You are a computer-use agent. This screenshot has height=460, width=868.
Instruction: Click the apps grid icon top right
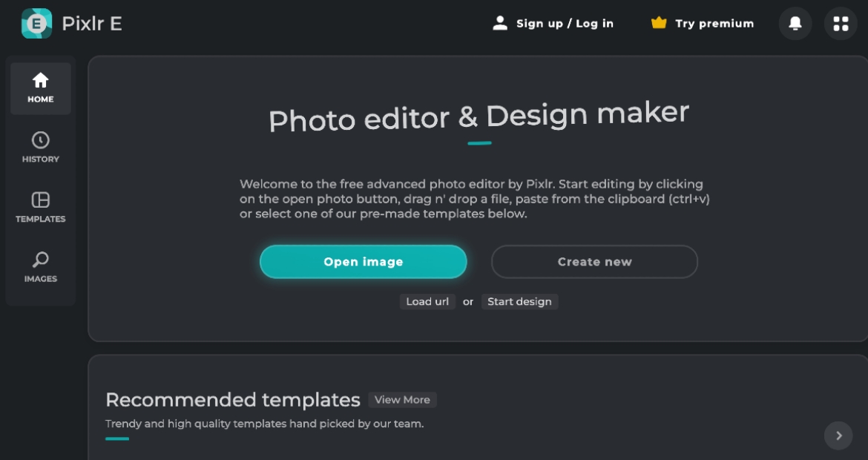tap(841, 23)
